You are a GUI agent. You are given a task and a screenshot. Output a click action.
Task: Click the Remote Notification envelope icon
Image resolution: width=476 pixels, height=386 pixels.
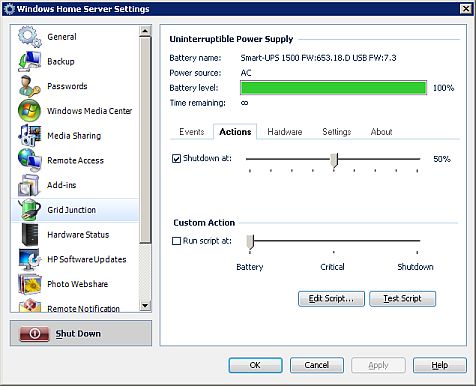[30, 305]
